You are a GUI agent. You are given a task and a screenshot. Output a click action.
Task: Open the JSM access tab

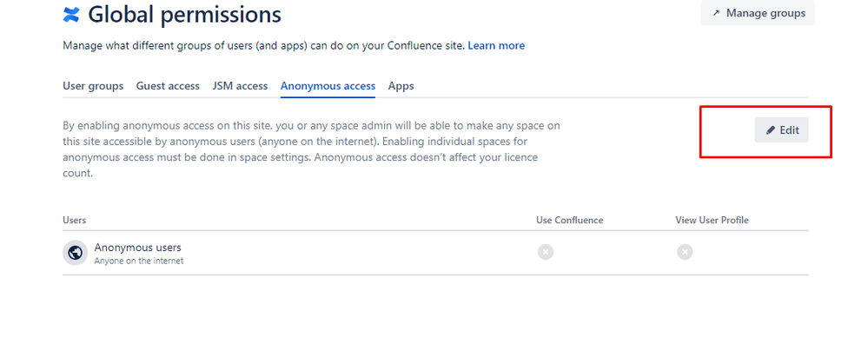(240, 86)
